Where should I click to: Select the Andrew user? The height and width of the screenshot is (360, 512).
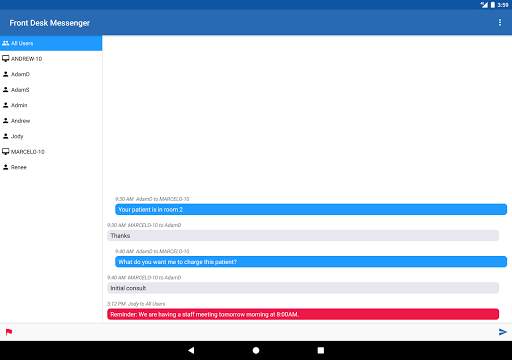pos(51,121)
